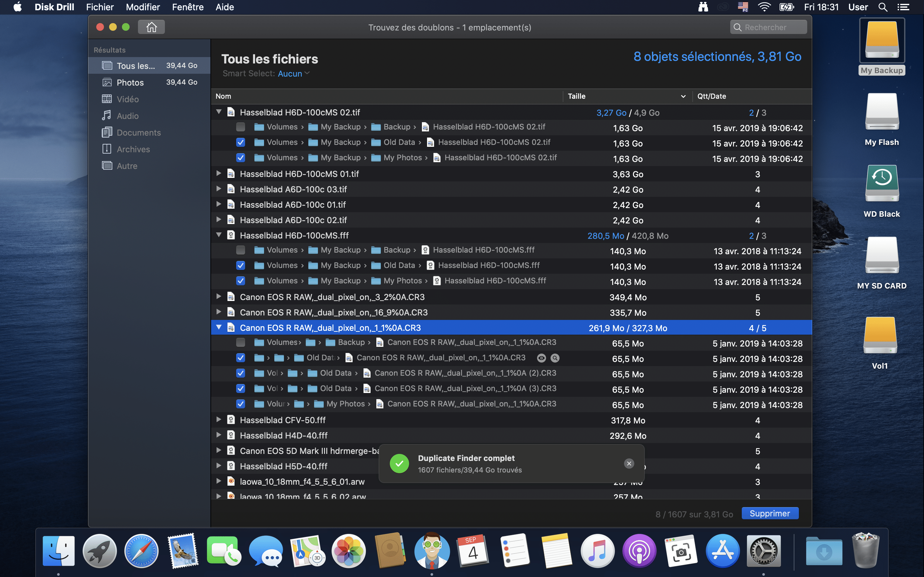The image size is (924, 577).
Task: Click the magnifier reveal icon next to eye
Action: pyautogui.click(x=555, y=358)
